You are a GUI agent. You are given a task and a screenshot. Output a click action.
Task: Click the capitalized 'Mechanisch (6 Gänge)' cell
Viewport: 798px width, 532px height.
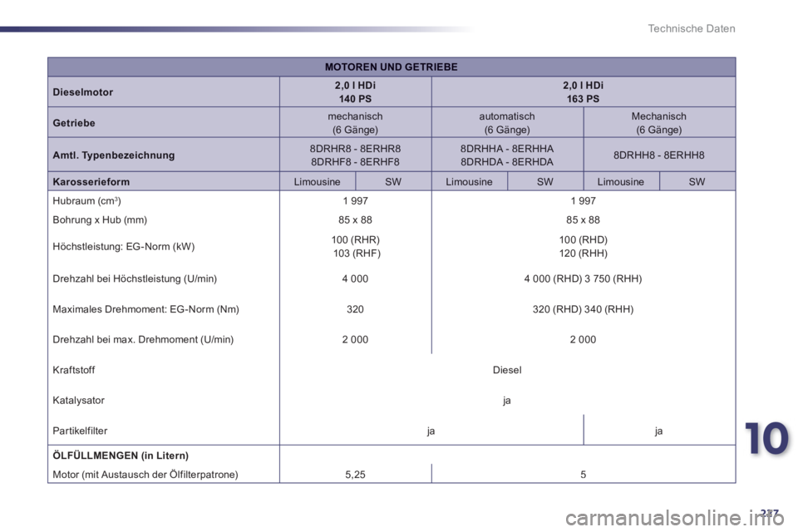coord(659,123)
